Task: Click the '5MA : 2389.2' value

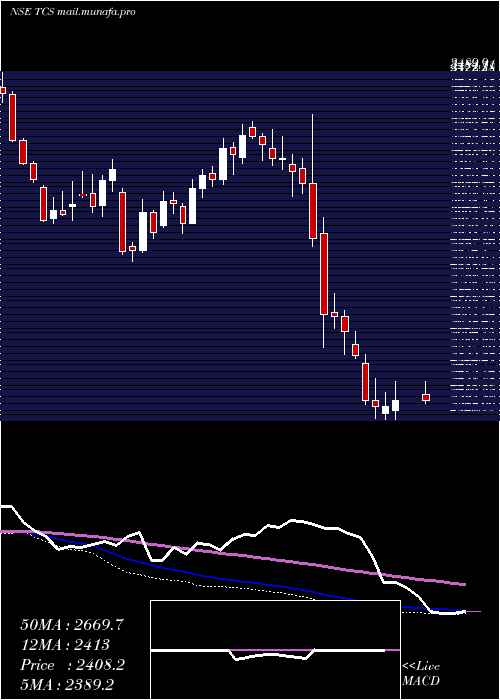Action: click(x=69, y=684)
